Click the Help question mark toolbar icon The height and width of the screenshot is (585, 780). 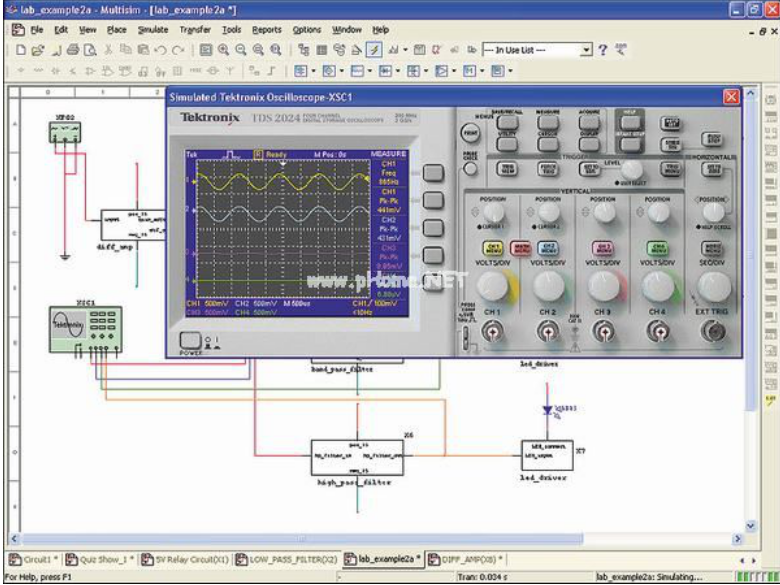coord(603,50)
